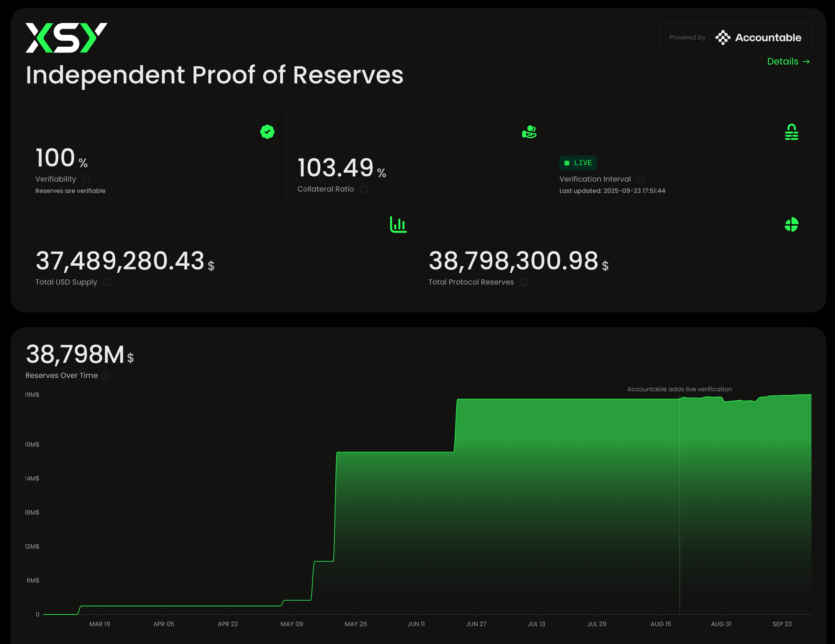Click the 38,798,300.98 reserves value
The height and width of the screenshot is (644, 835).
tap(513, 261)
